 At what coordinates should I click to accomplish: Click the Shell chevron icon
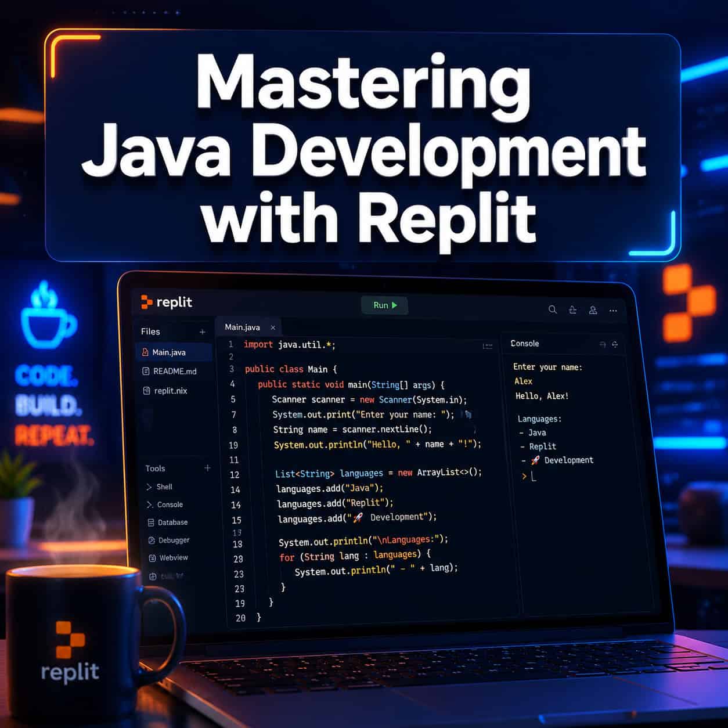[149, 486]
